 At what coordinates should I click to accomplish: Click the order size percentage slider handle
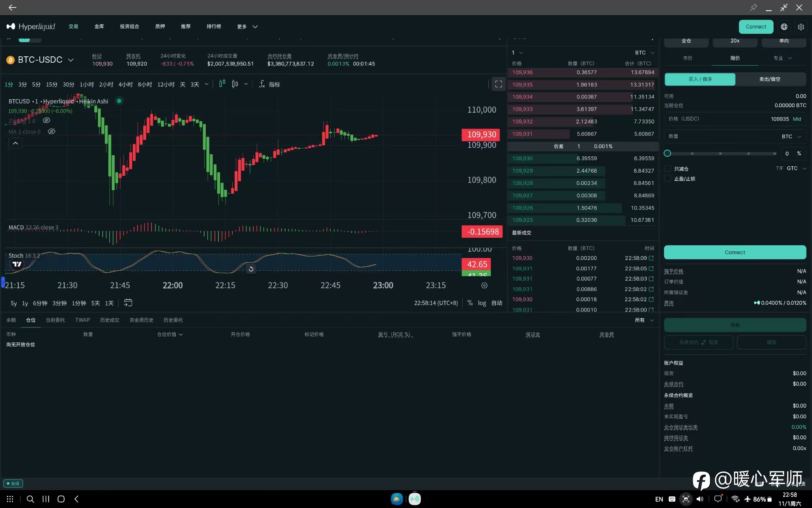(667, 154)
